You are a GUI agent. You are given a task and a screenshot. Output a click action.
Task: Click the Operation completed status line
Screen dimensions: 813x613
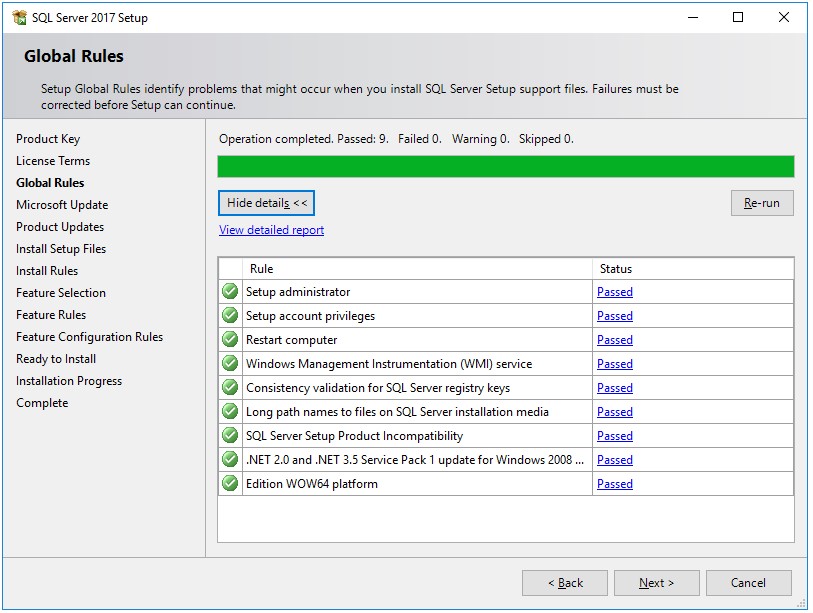click(396, 139)
